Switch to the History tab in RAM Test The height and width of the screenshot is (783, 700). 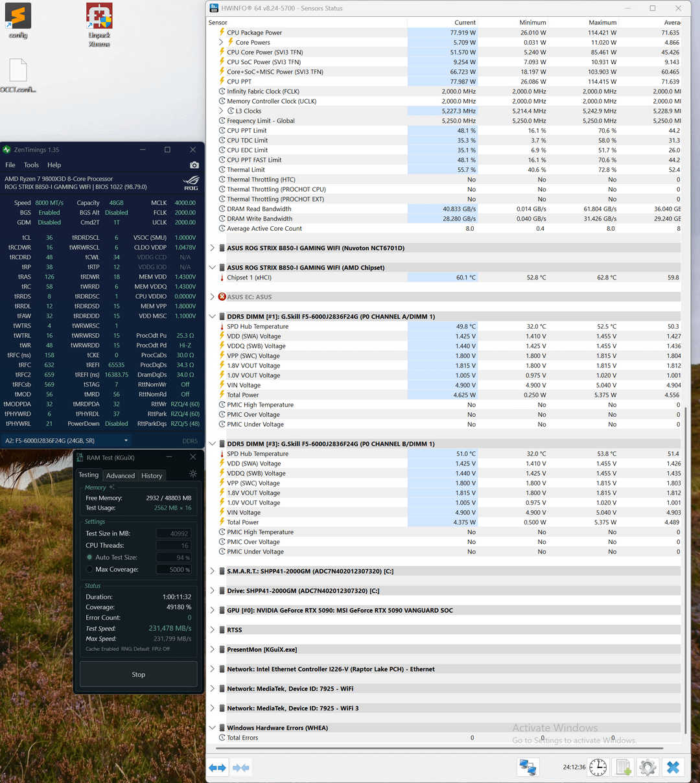(152, 476)
